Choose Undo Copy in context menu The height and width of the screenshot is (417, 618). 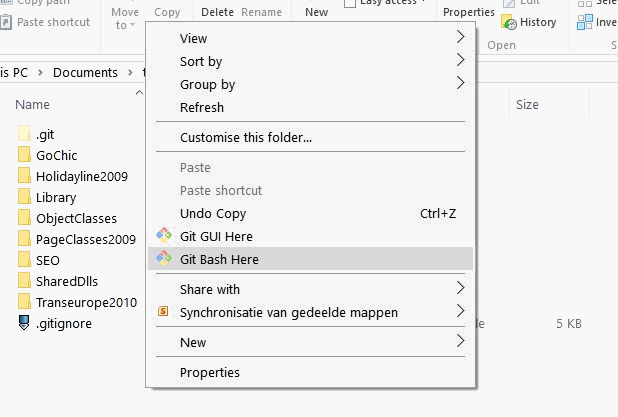coord(213,213)
